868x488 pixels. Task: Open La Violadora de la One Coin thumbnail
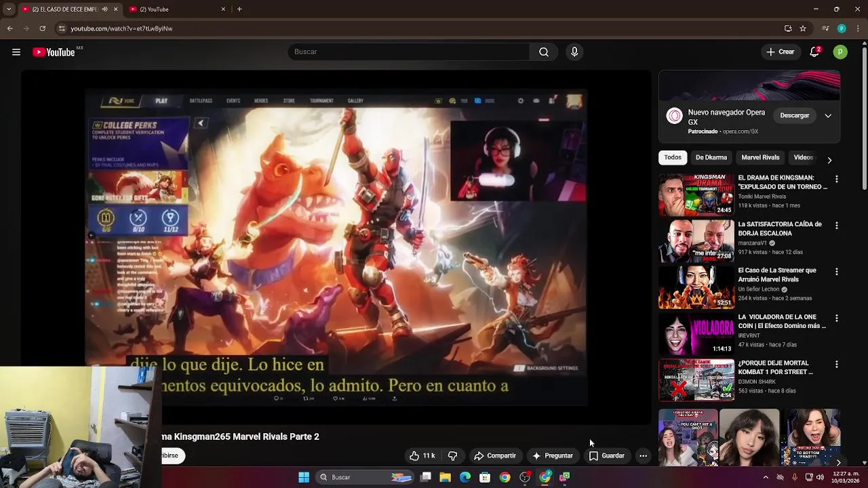[x=696, y=334]
